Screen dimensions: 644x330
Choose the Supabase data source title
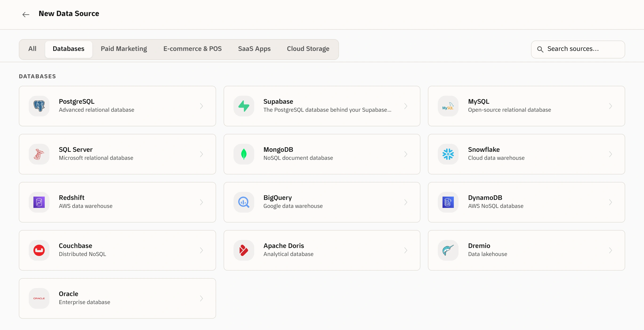point(278,101)
